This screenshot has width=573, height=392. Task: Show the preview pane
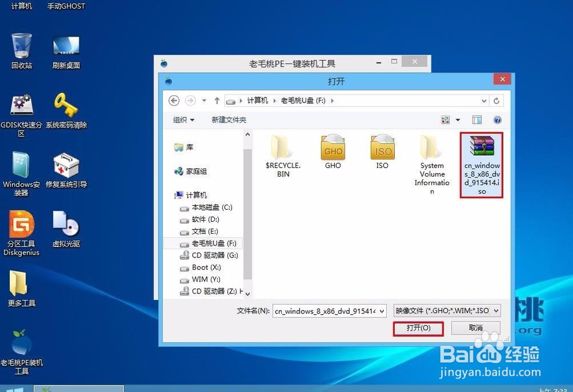click(477, 120)
